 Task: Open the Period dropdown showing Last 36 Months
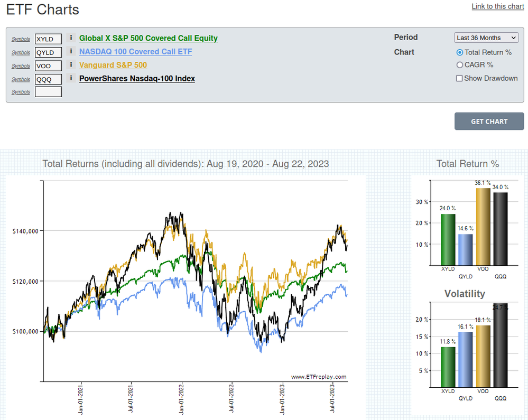click(486, 38)
